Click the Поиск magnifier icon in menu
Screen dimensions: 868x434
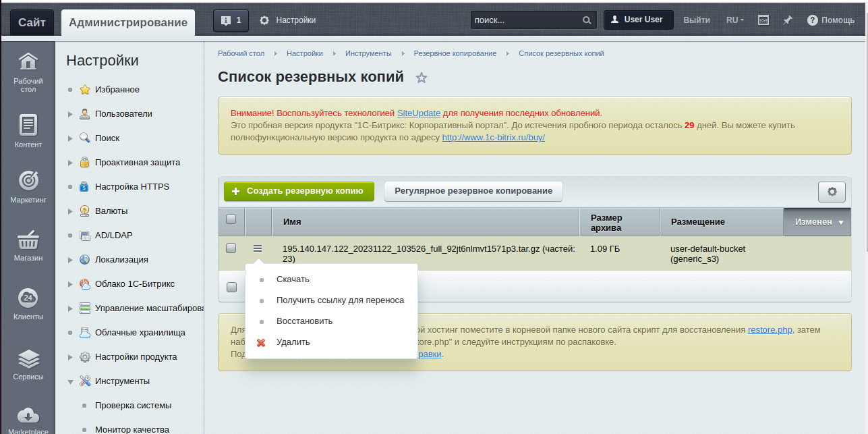click(84, 138)
